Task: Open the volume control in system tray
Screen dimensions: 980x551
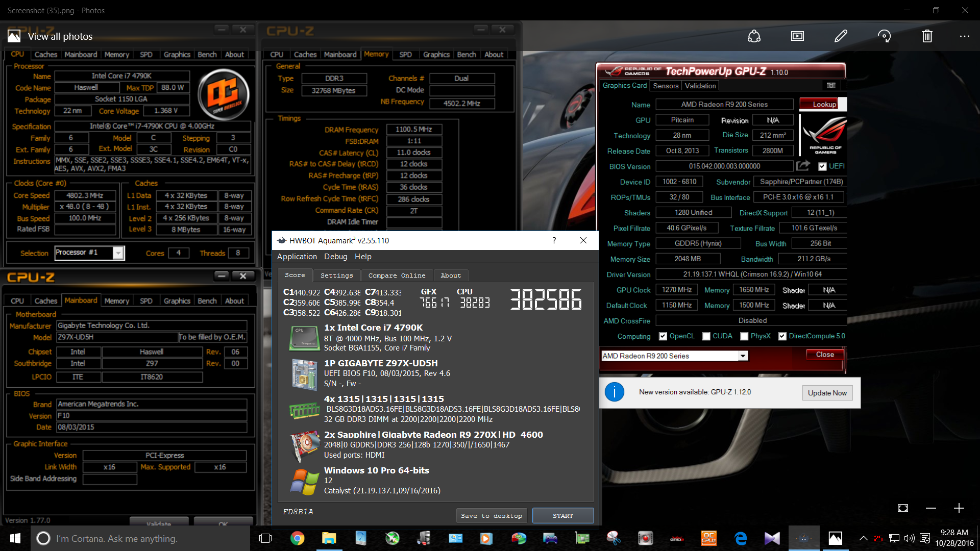Action: tap(909, 538)
